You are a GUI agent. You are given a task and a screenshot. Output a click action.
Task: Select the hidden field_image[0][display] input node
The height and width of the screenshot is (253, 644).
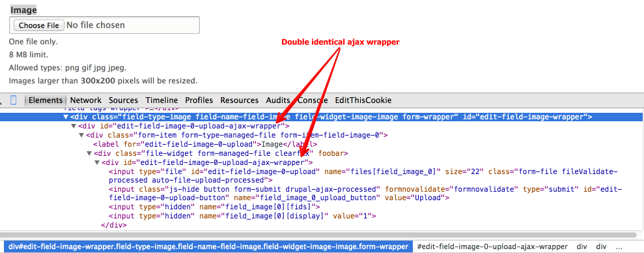click(242, 216)
